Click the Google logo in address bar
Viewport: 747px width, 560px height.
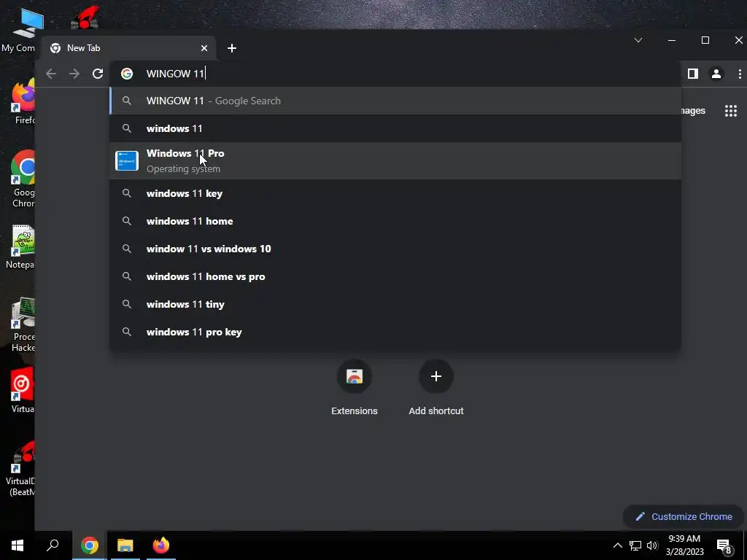point(127,74)
